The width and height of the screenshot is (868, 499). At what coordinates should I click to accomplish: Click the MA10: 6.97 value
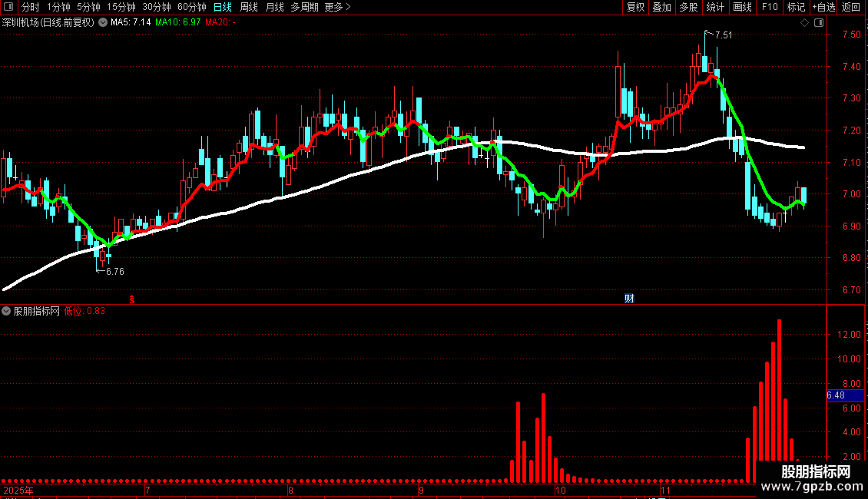tap(177, 22)
